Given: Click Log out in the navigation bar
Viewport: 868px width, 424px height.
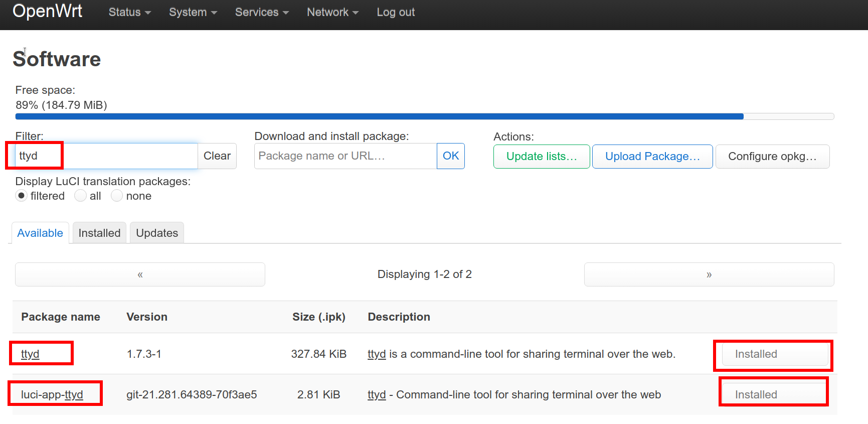Looking at the screenshot, I should (x=396, y=13).
